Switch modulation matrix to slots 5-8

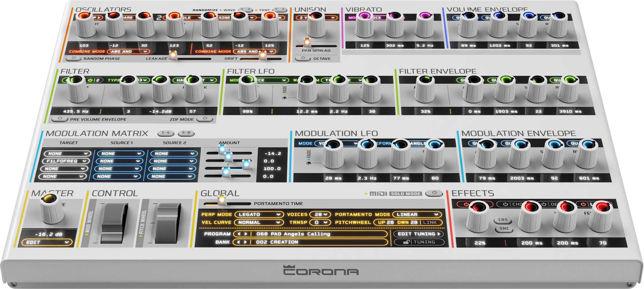click(186, 133)
